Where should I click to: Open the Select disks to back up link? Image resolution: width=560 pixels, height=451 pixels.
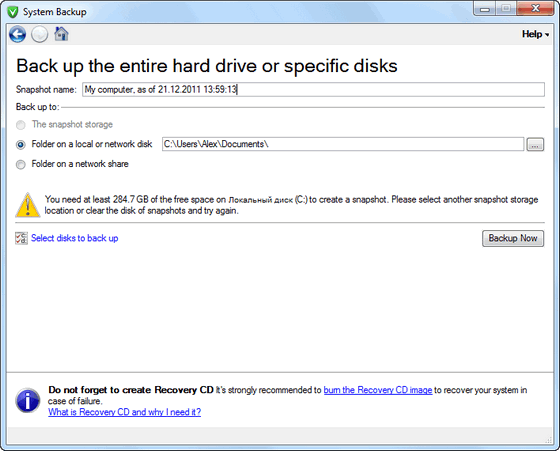[75, 238]
